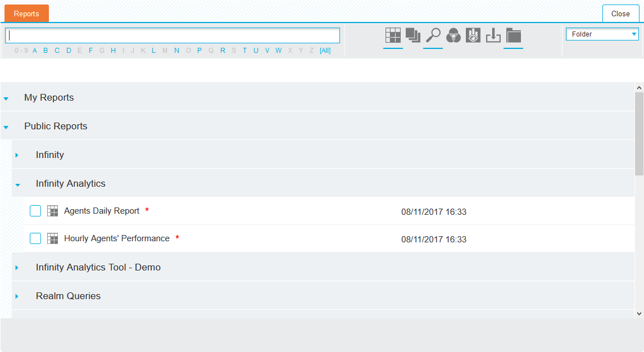Screen dimensions: 644x352
Task: Expand the Infinity folder arrow
Action: click(x=17, y=155)
